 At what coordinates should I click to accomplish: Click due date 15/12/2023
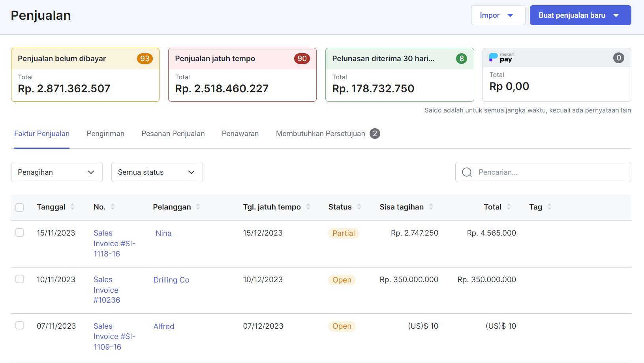click(263, 233)
